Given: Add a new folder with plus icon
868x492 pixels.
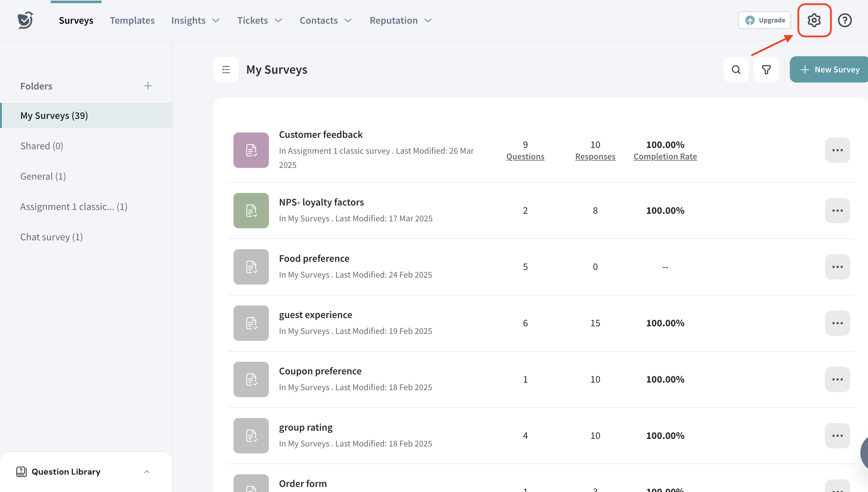Looking at the screenshot, I should [148, 86].
